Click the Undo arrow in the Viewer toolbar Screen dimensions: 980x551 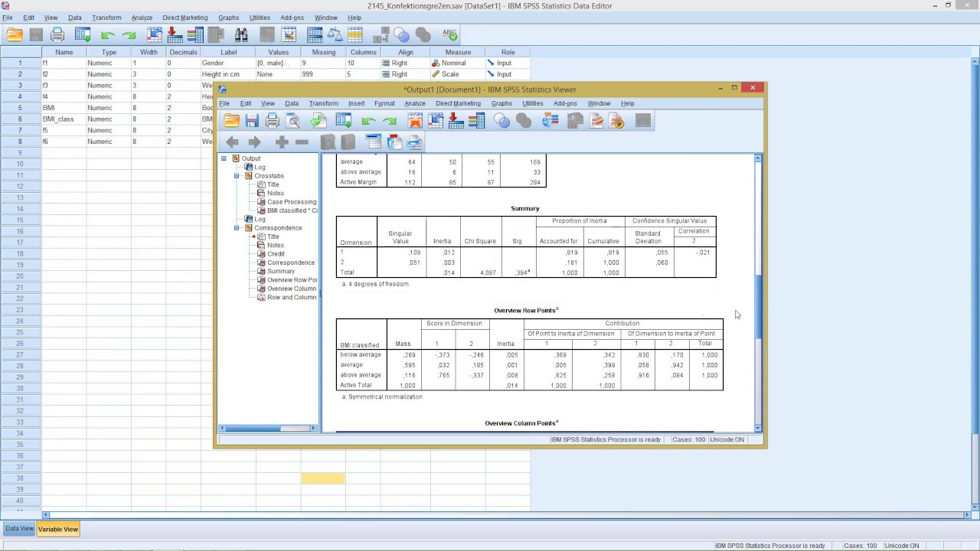tap(368, 121)
